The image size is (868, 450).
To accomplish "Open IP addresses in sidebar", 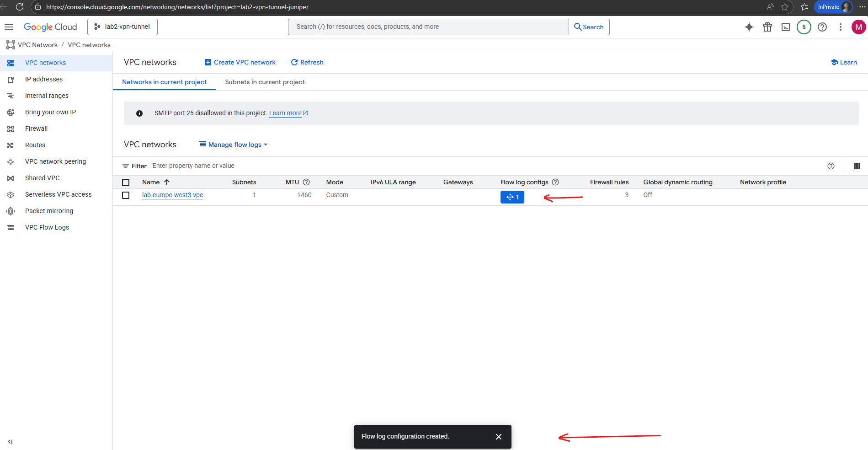I will point(44,79).
